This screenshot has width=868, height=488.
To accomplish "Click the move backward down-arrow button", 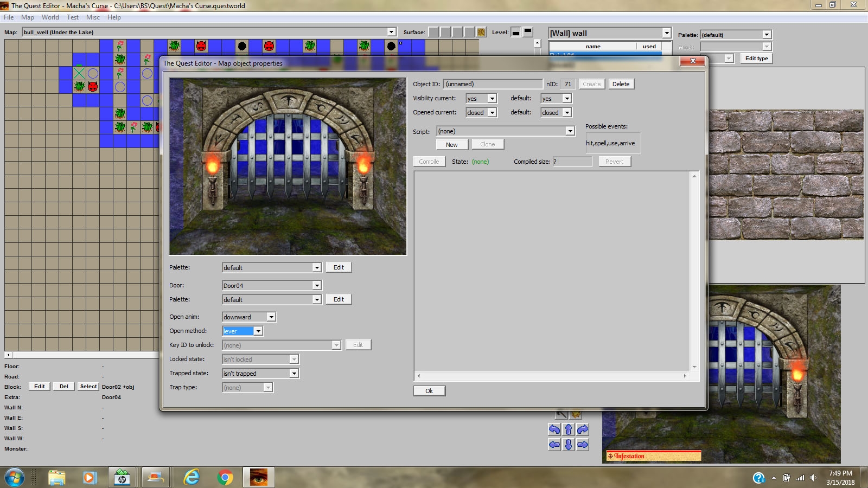I will tap(569, 445).
